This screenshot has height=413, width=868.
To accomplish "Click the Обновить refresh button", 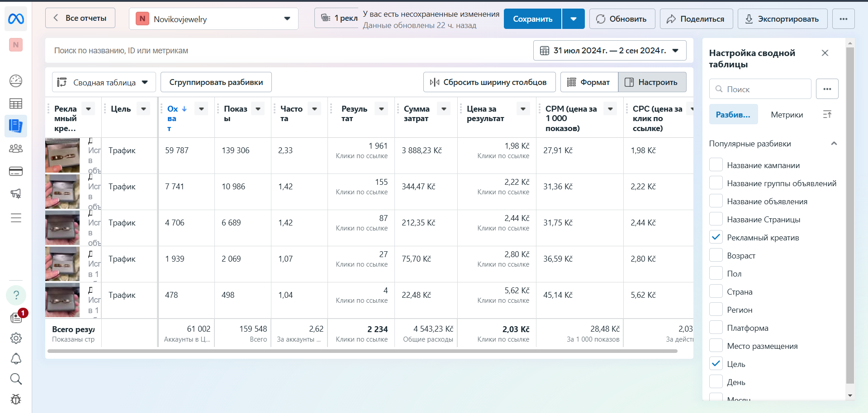I will click(622, 19).
